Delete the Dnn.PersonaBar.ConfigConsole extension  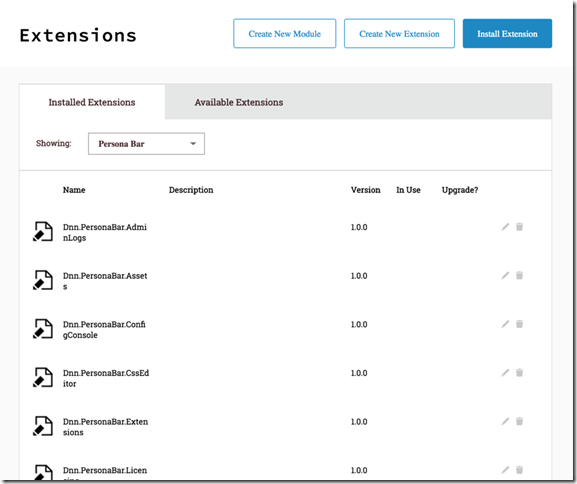[519, 324]
